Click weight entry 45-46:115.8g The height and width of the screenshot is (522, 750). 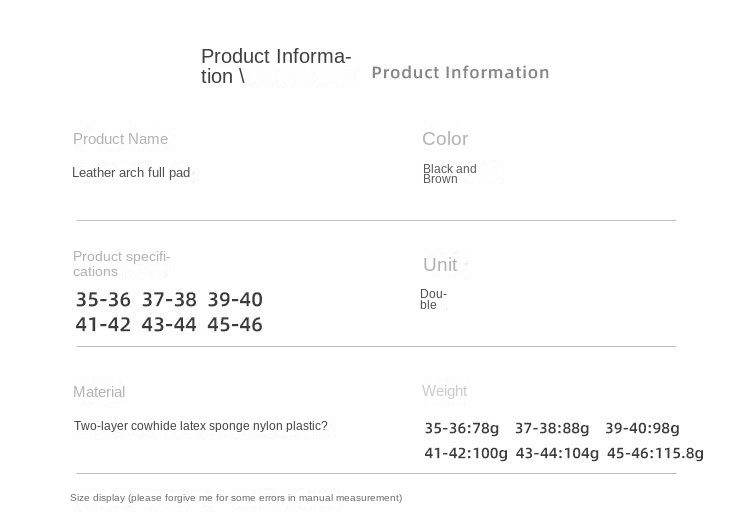click(x=655, y=453)
